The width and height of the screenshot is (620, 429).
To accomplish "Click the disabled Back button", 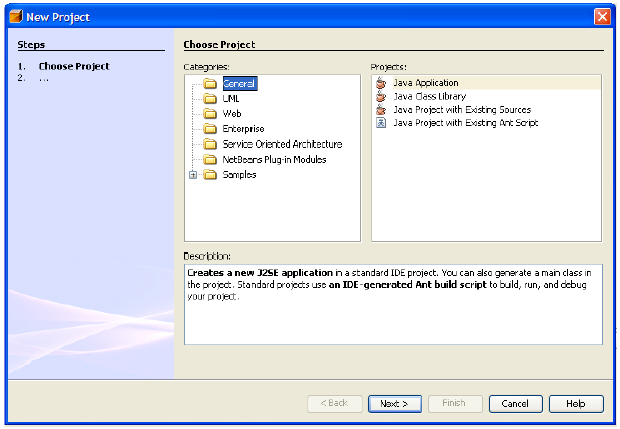I will click(335, 404).
